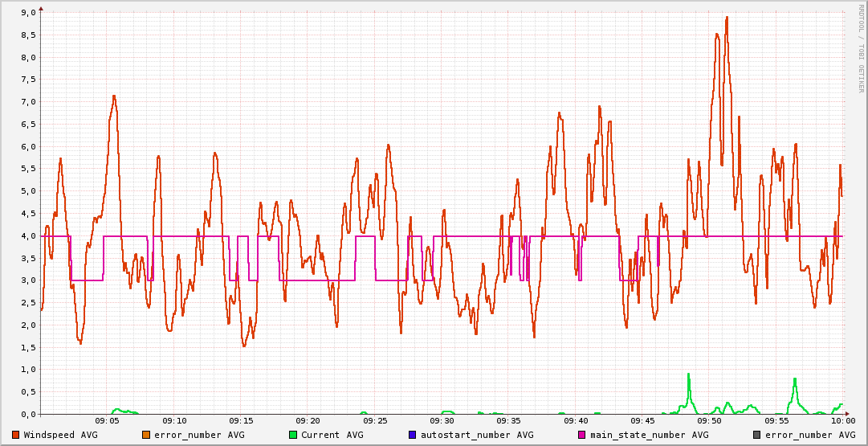The image size is (868, 446).
Task: Click the 0,0 value on the y-axis
Action: click(x=27, y=415)
